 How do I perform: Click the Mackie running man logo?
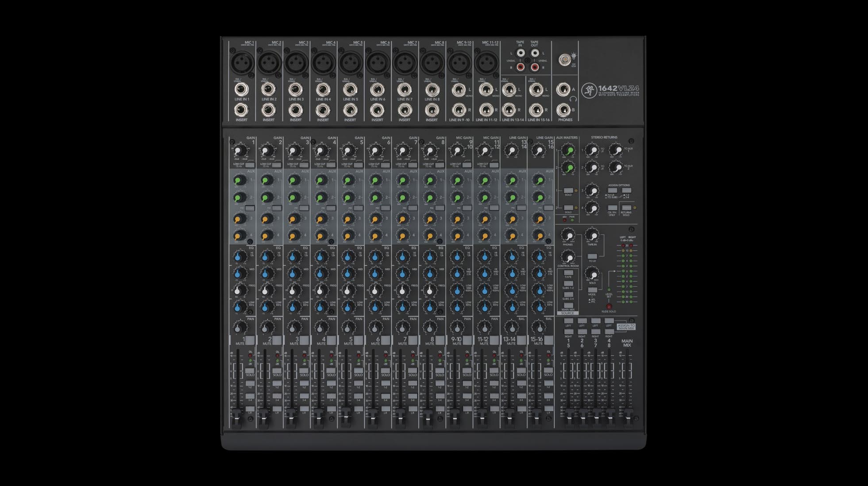(x=590, y=90)
